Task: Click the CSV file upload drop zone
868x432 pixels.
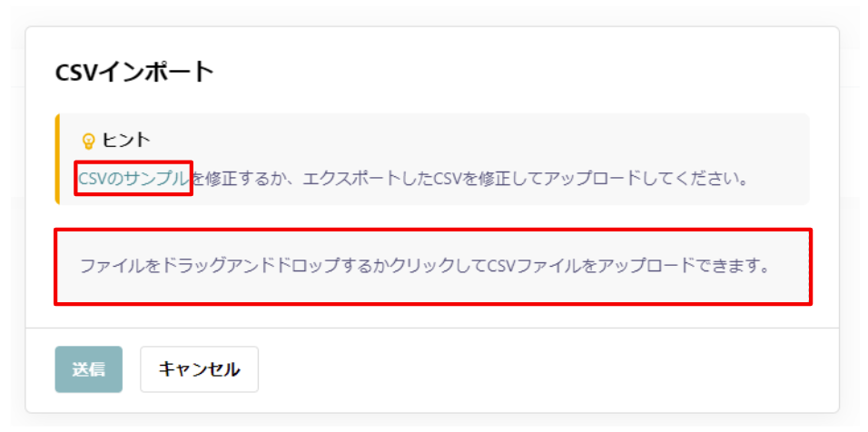Action: [433, 267]
